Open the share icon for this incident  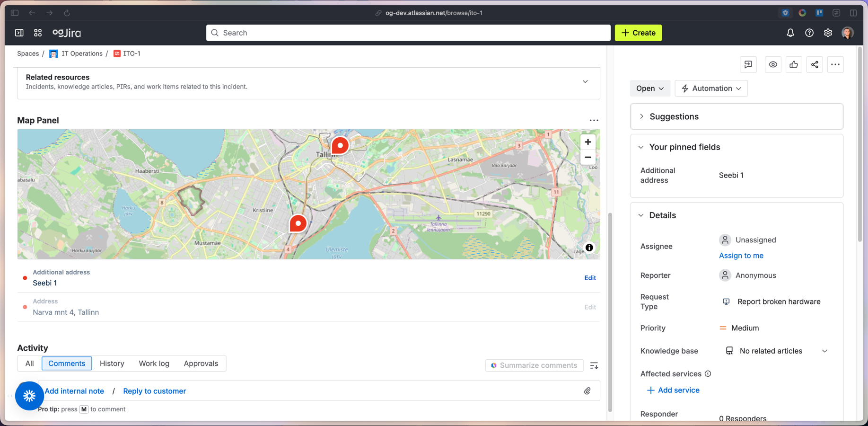coord(815,64)
